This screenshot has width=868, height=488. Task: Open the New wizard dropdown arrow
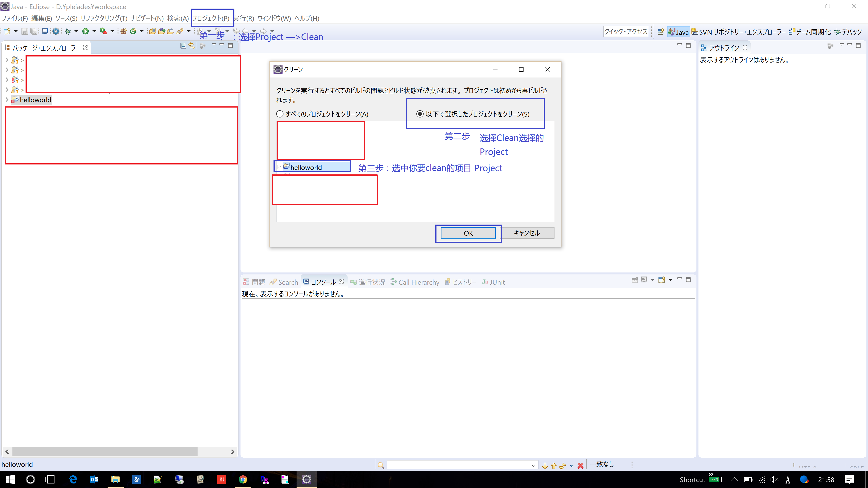(x=16, y=31)
